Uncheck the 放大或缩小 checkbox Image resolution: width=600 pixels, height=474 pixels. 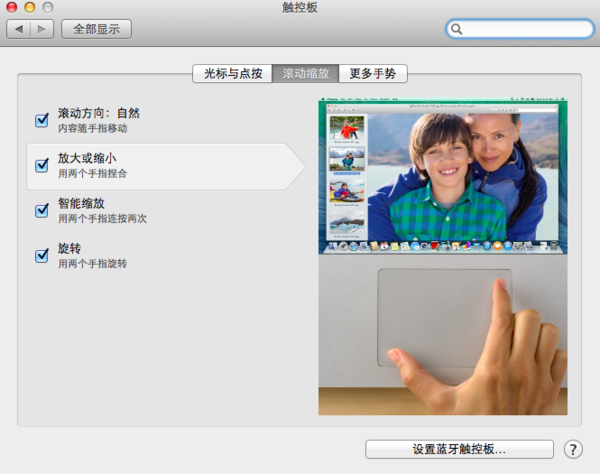pos(42,165)
